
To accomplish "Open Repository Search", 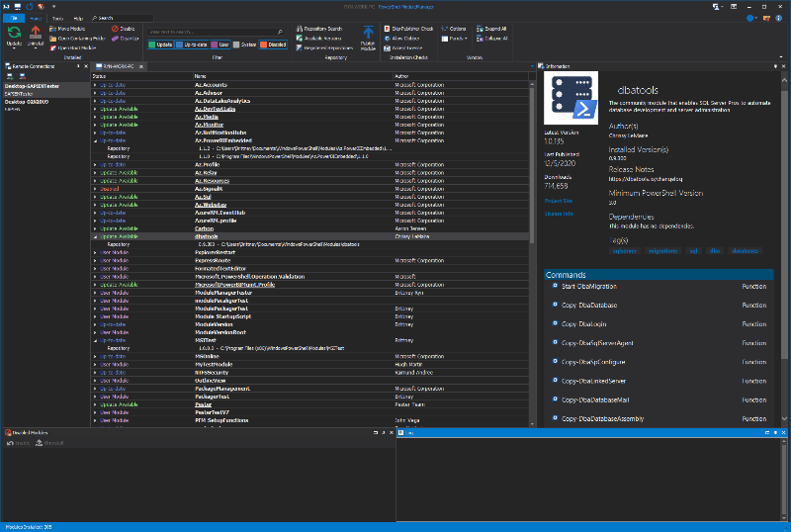I will click(x=320, y=29).
